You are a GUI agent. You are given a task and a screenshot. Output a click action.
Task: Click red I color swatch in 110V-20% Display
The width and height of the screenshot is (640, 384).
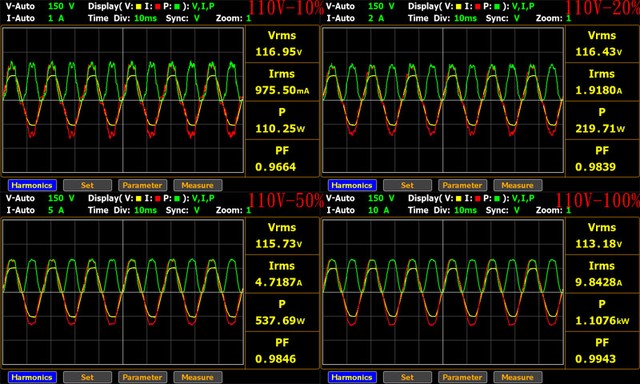478,7
